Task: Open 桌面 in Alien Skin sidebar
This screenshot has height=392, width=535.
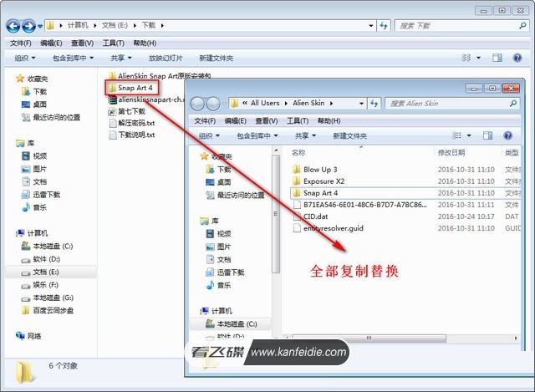Action: [x=218, y=182]
